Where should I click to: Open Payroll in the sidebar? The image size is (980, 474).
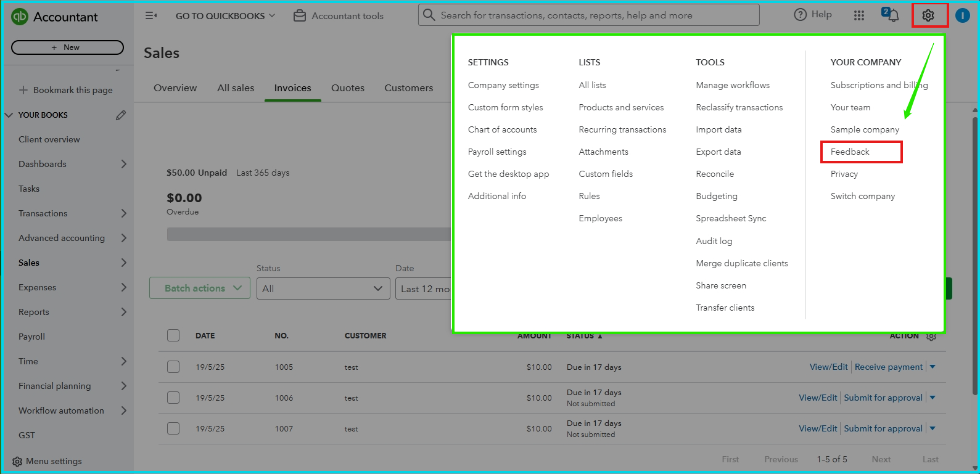point(31,337)
